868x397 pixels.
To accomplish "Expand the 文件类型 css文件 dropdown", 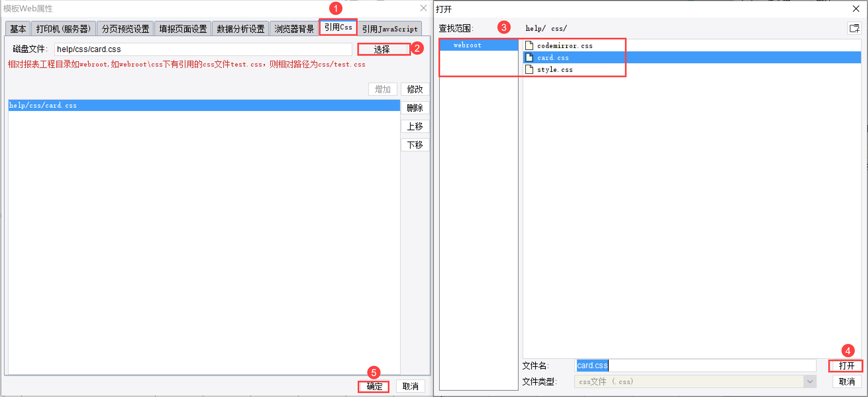I will point(810,381).
